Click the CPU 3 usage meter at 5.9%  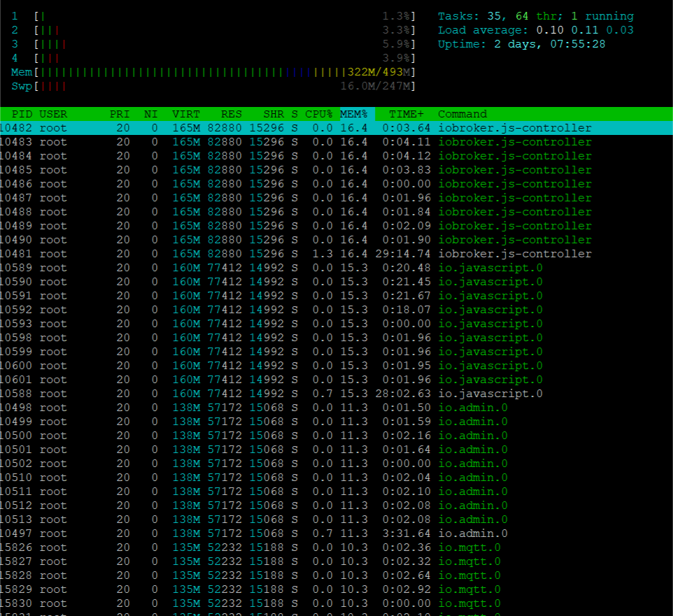pos(213,44)
